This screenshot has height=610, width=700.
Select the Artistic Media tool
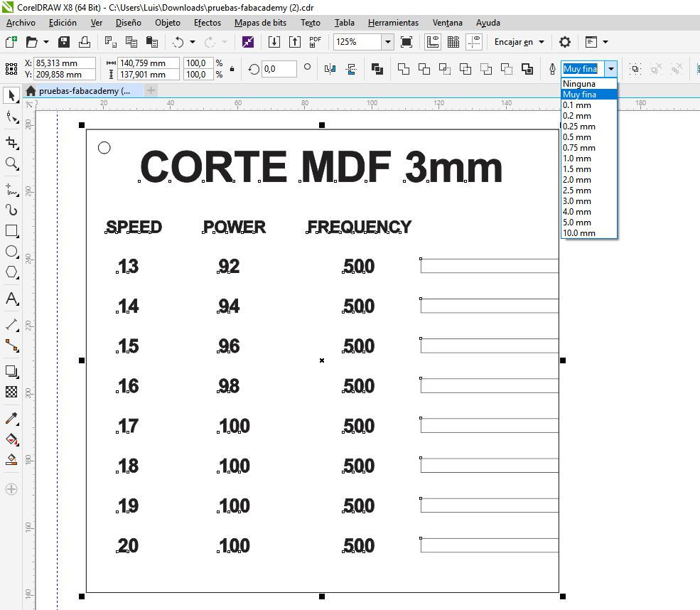[x=11, y=210]
